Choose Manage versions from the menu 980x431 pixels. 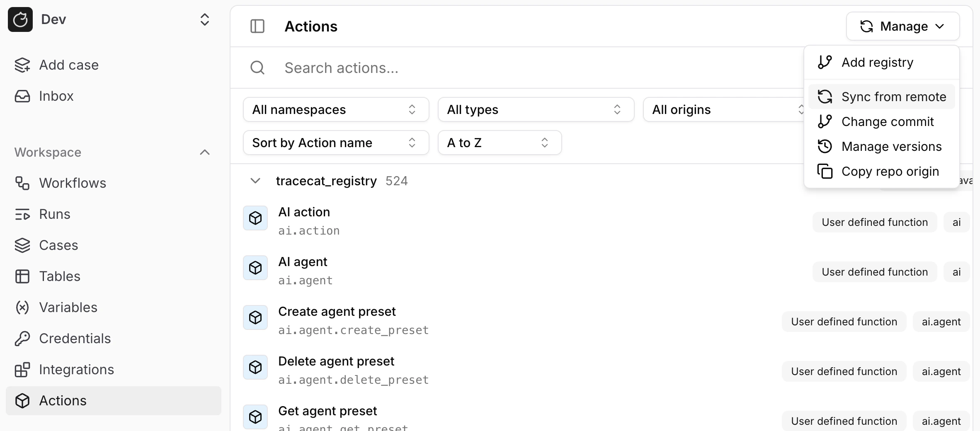[891, 146]
